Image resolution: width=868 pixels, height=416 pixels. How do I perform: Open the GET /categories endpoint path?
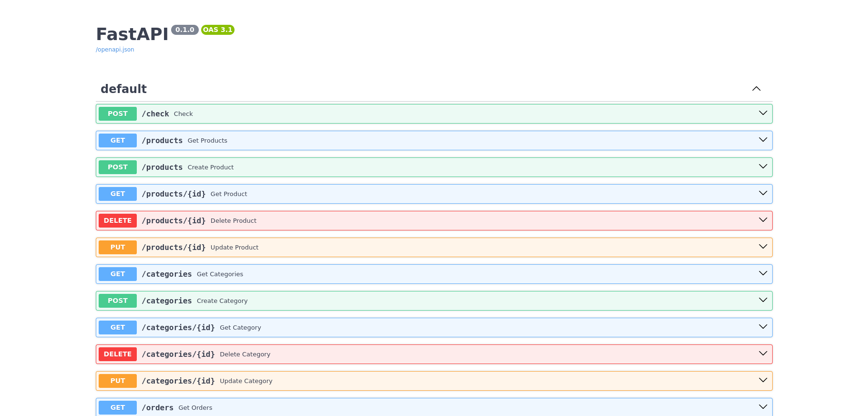coord(167,274)
